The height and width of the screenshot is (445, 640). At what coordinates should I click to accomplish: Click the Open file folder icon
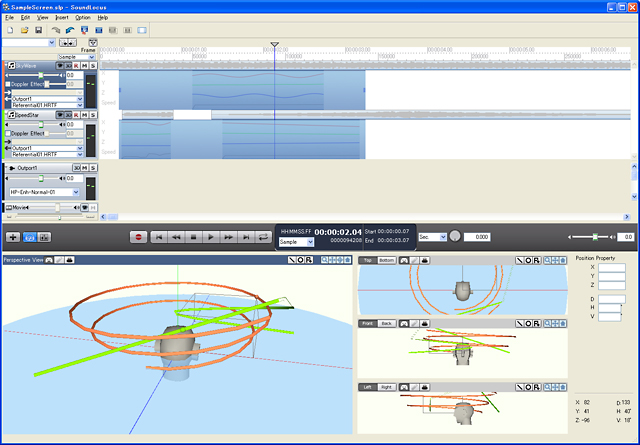point(24,30)
